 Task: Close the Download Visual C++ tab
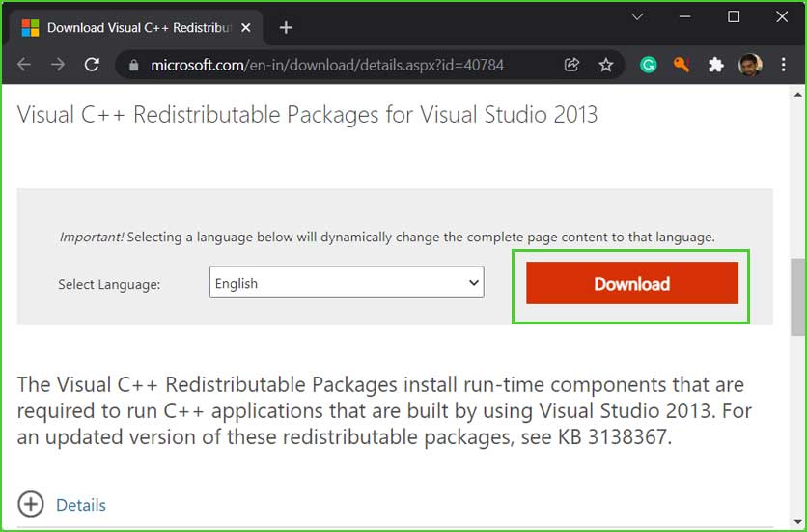point(246,27)
